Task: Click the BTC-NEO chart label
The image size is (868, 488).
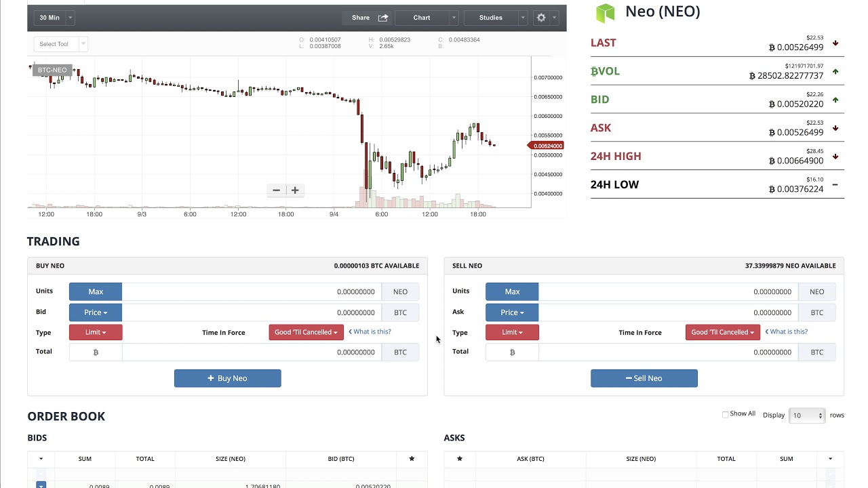Action: tap(52, 70)
